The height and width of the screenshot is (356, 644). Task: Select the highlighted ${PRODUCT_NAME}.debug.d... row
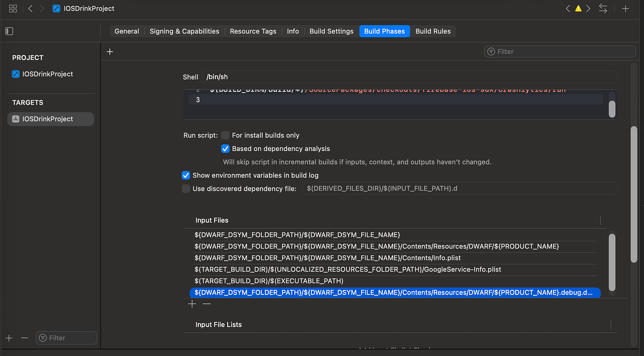pos(396,292)
